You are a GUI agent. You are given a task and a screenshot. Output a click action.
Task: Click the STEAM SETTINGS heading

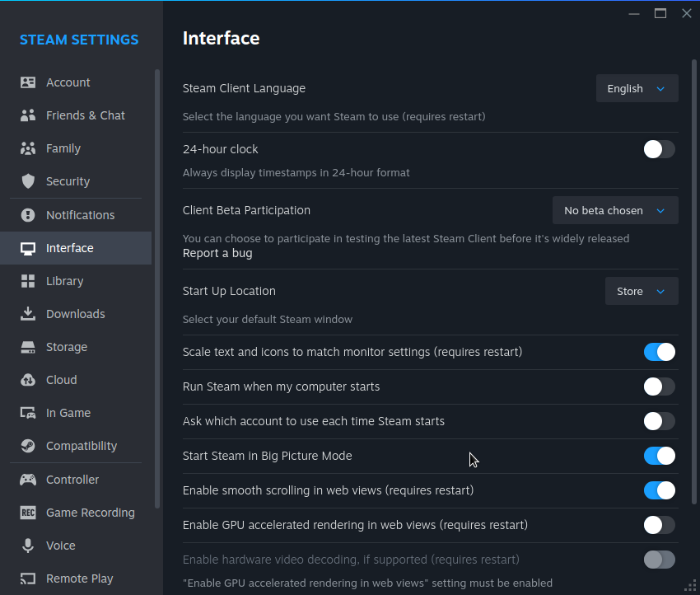[79, 40]
